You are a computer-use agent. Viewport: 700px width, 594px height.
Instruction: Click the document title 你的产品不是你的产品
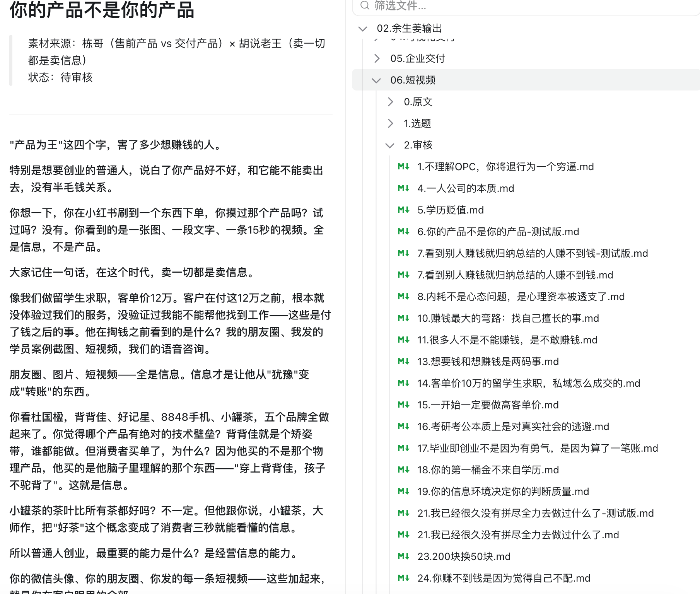102,10
